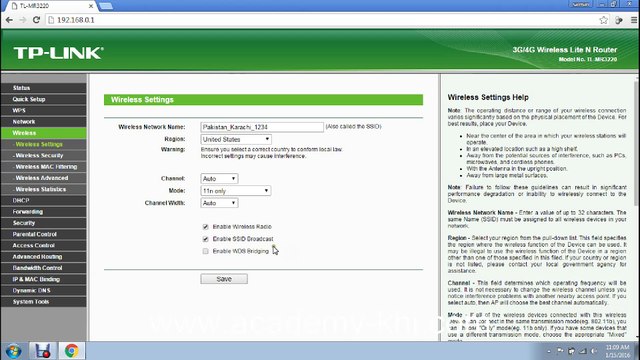Open System Tools menu item
The width and height of the screenshot is (640, 360).
(44, 302)
